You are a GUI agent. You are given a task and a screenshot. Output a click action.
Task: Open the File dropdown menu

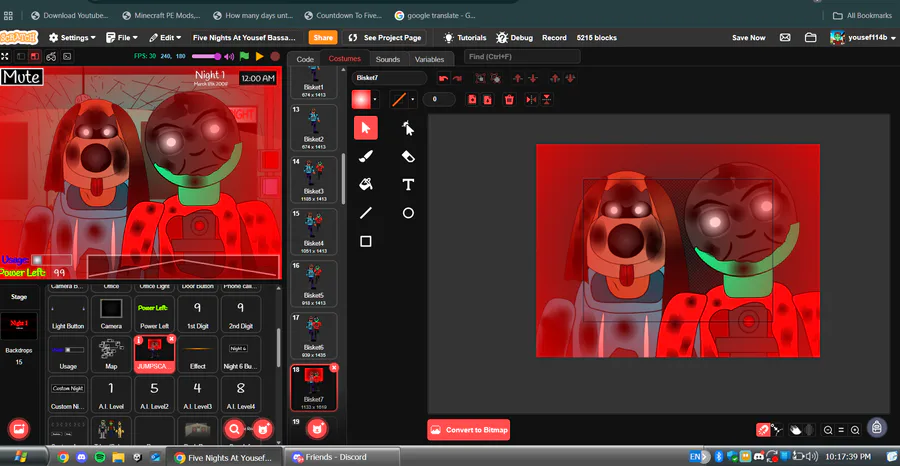122,37
